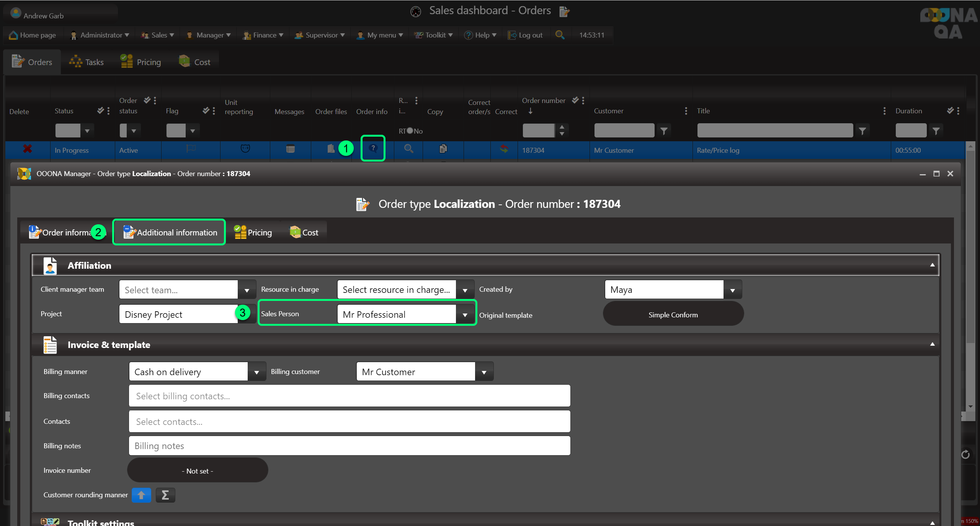
Task: Click the search magnifier in top menu bar
Action: pyautogui.click(x=560, y=35)
